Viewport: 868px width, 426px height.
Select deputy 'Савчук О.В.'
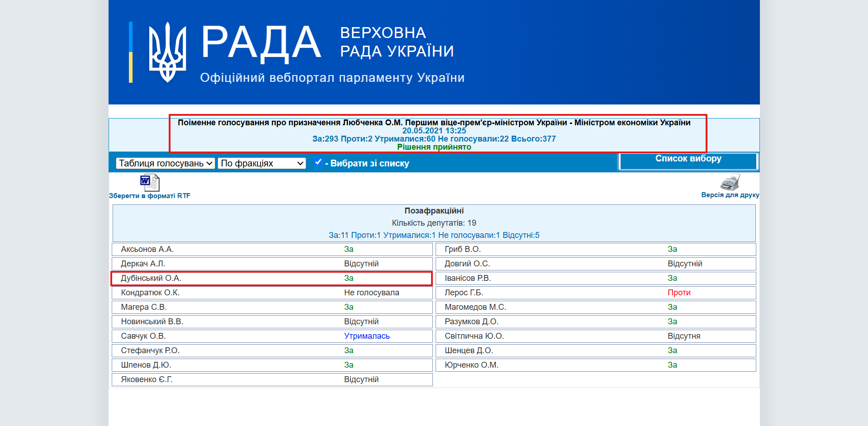[143, 336]
